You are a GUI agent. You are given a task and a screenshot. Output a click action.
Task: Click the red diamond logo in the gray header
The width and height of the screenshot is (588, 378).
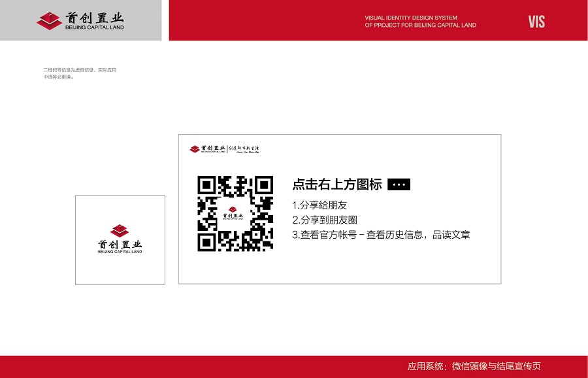click(x=49, y=21)
